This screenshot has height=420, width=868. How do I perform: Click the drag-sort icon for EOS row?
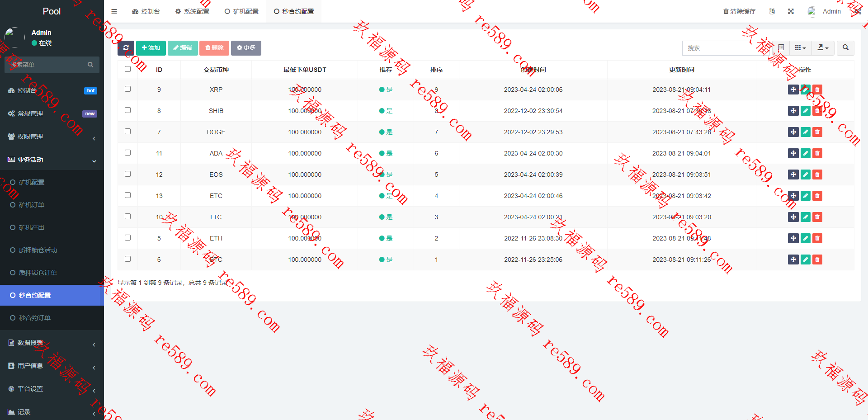tap(793, 175)
